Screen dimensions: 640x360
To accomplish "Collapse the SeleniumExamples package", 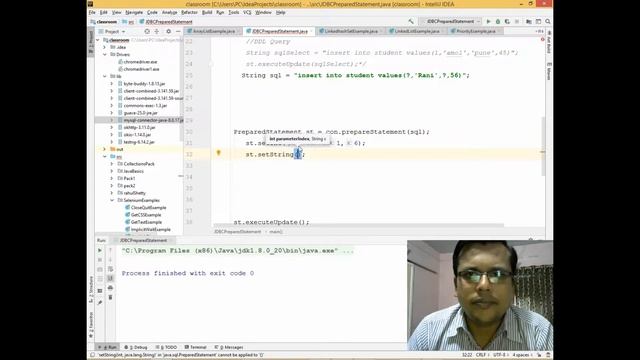I will coord(112,200).
